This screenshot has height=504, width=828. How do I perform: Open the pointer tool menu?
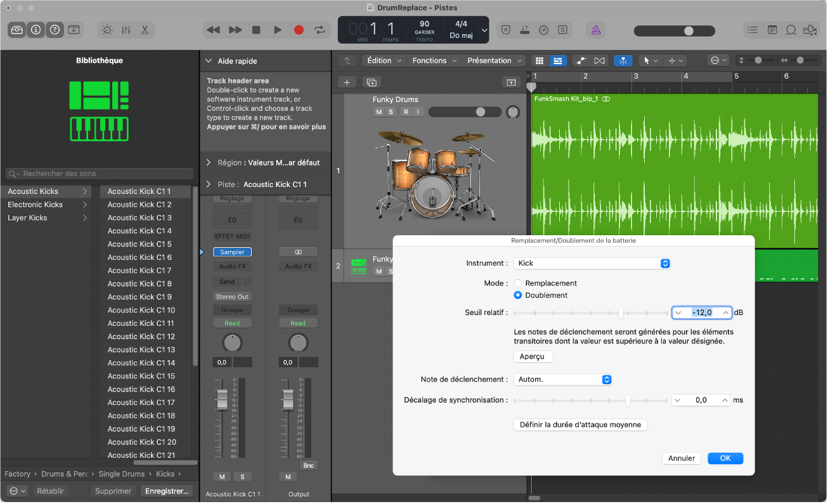coord(650,61)
